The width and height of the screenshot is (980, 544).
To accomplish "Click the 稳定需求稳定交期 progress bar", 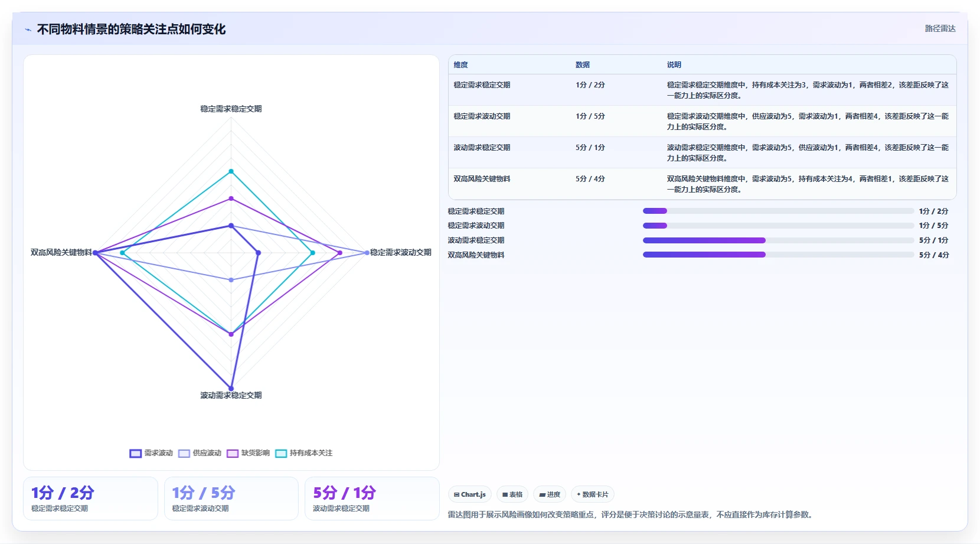I will (x=778, y=211).
